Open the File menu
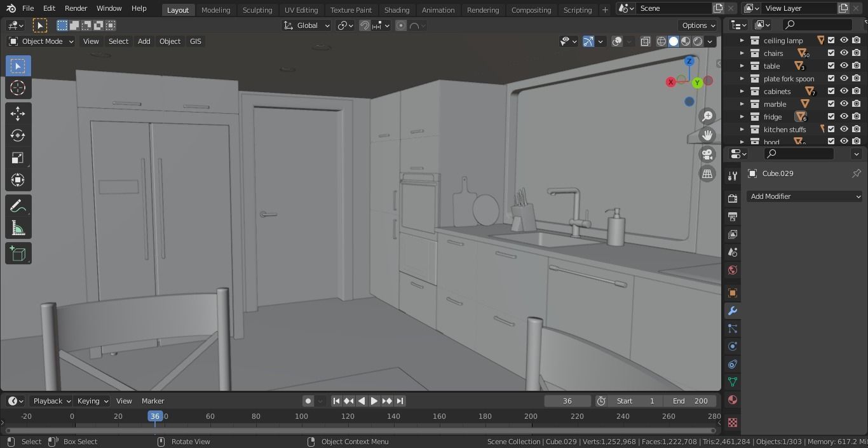Viewport: 868px width, 448px height. (x=28, y=8)
